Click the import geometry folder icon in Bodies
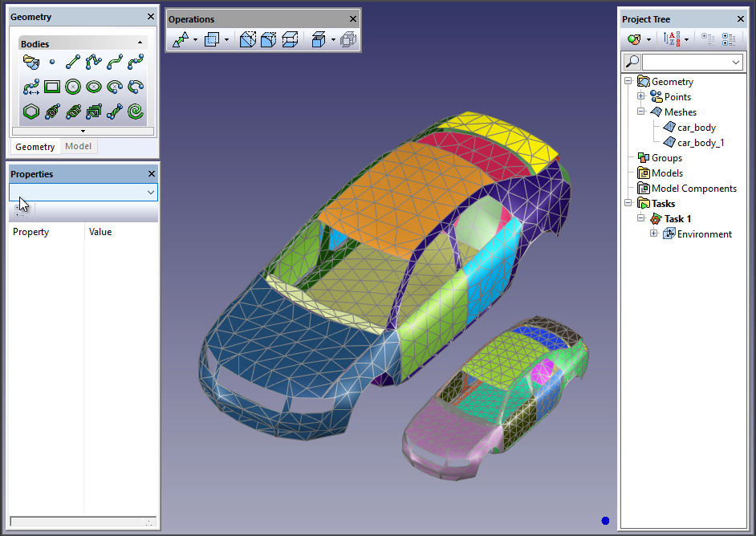 pos(31,61)
